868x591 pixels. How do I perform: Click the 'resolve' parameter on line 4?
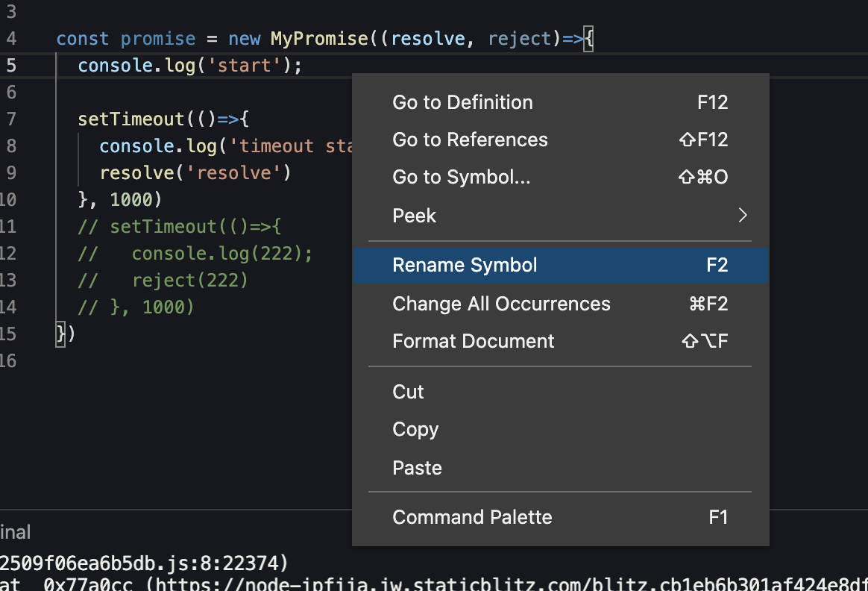[x=428, y=39]
